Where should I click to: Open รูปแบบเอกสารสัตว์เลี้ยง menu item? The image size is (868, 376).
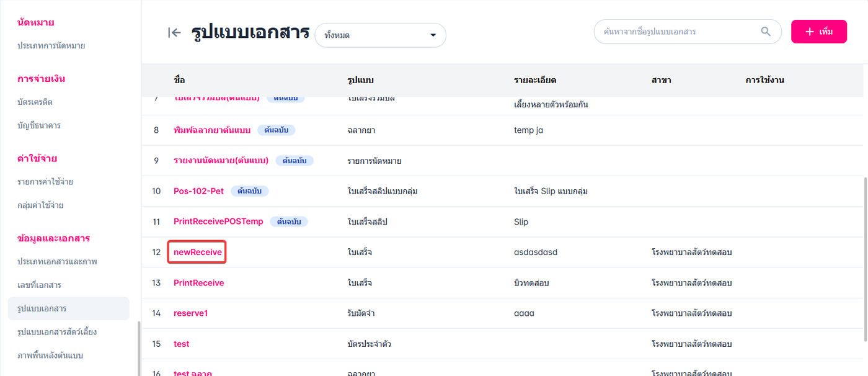[x=57, y=332]
